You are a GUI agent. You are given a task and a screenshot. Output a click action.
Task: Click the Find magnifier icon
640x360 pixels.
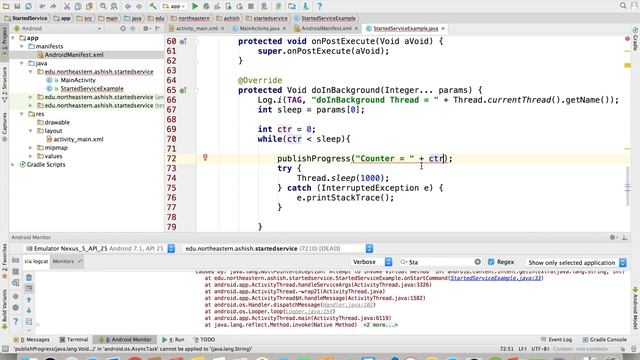point(103,6)
